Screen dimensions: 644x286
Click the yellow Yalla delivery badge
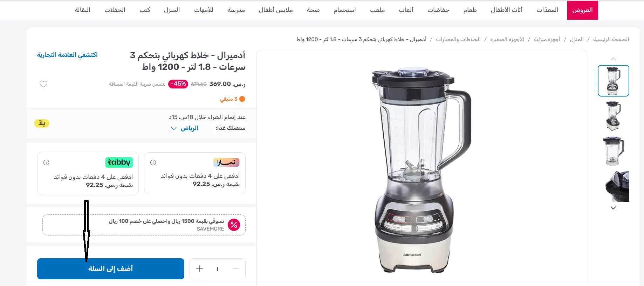(42, 123)
